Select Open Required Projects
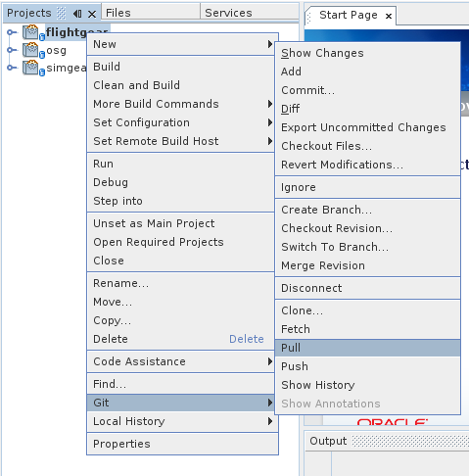This screenshot has height=476, width=469. pos(180,242)
